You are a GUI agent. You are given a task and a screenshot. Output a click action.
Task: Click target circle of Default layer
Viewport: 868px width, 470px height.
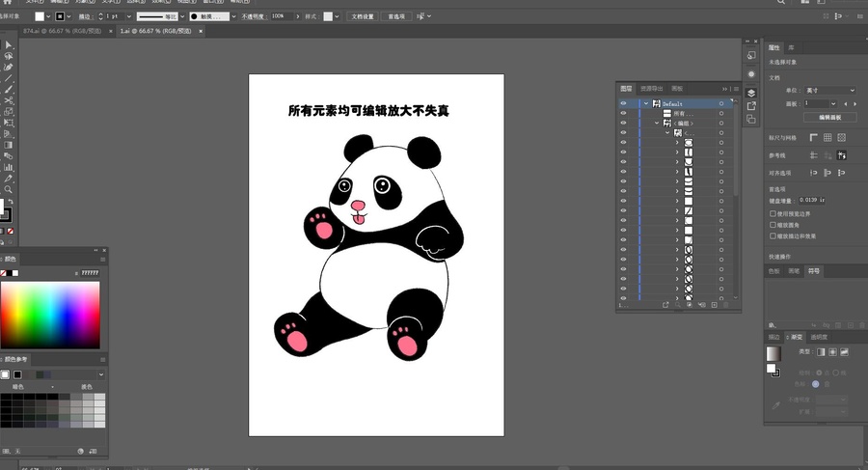click(721, 103)
